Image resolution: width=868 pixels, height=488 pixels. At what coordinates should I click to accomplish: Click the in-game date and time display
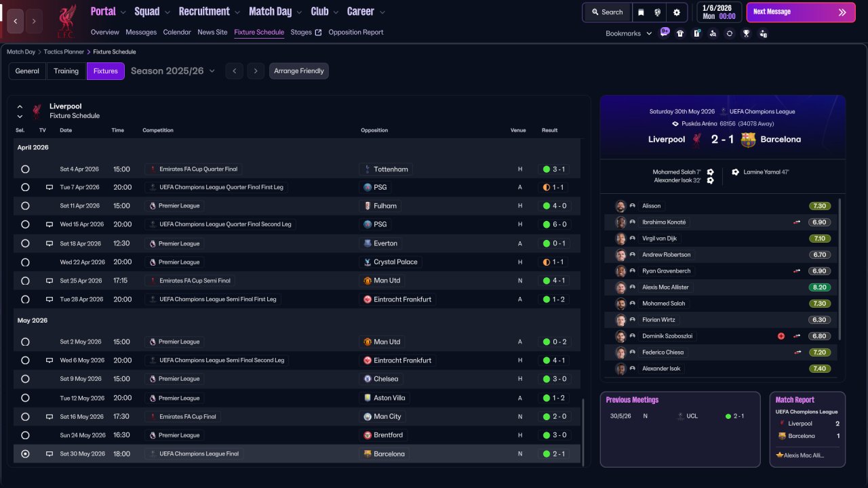pyautogui.click(x=719, y=12)
